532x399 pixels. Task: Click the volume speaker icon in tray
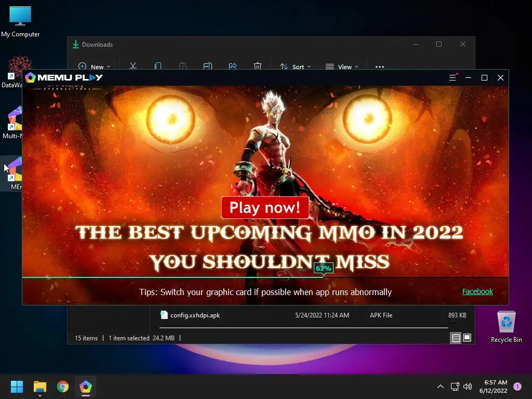pos(468,387)
